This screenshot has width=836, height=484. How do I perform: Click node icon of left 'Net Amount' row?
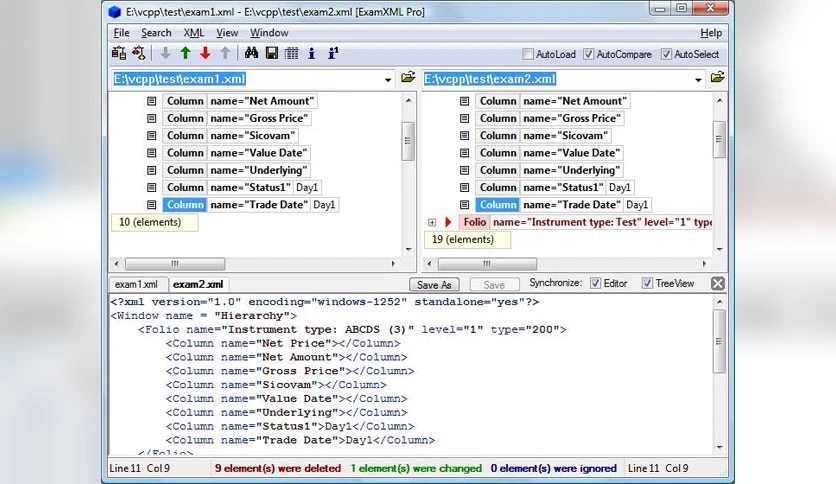(151, 101)
